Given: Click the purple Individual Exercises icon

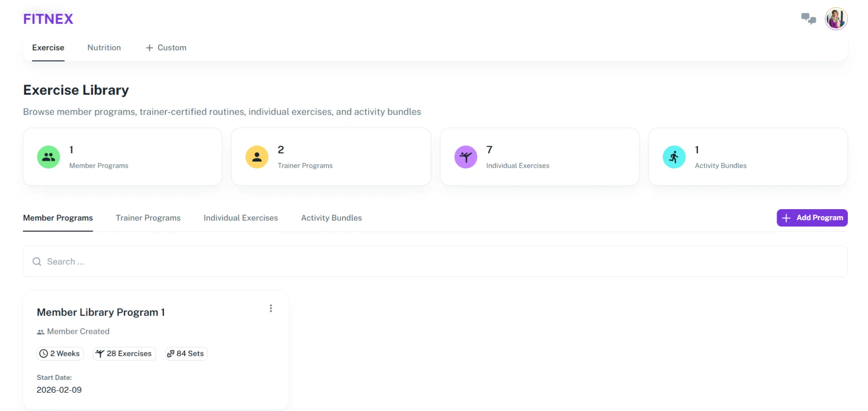Looking at the screenshot, I should point(466,157).
